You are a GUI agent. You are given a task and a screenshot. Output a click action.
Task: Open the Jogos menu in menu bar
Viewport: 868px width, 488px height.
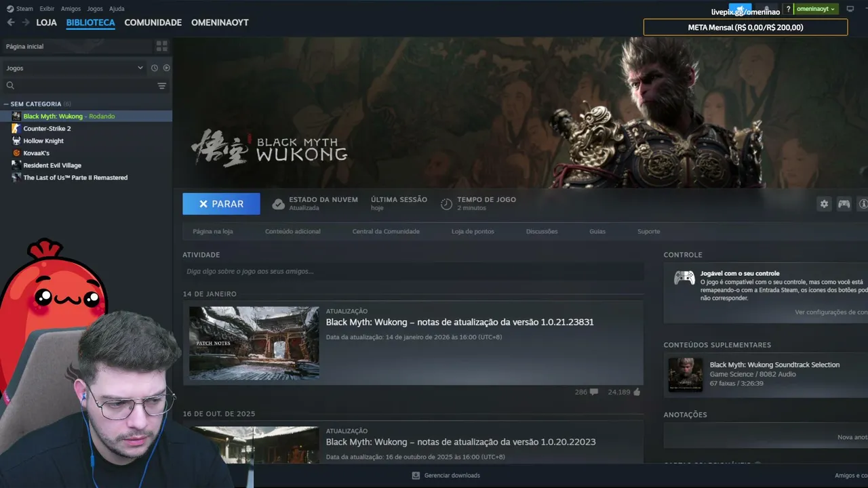pos(95,9)
